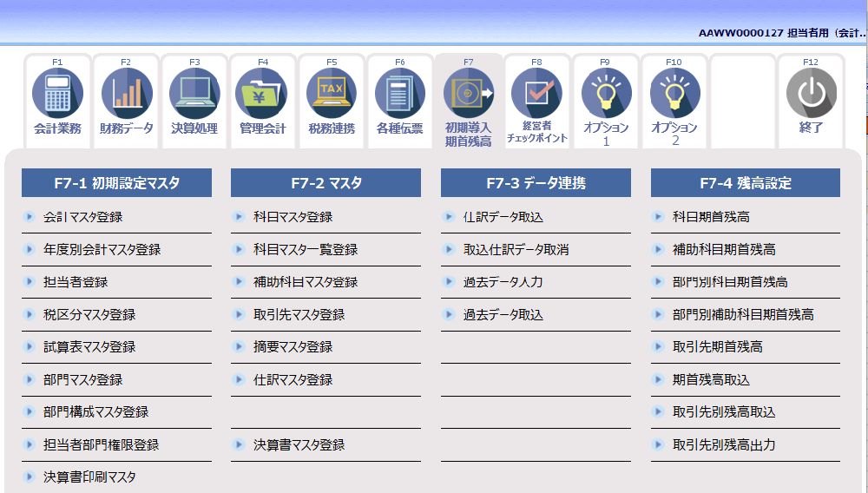Image resolution: width=868 pixels, height=493 pixels.
Task: Open 補助科目期首残高
Action: click(x=724, y=250)
